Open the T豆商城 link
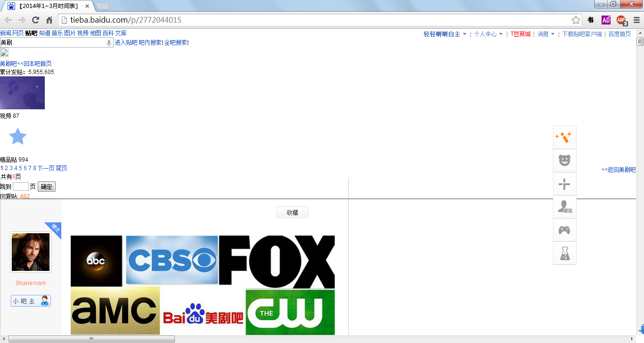 pos(520,34)
